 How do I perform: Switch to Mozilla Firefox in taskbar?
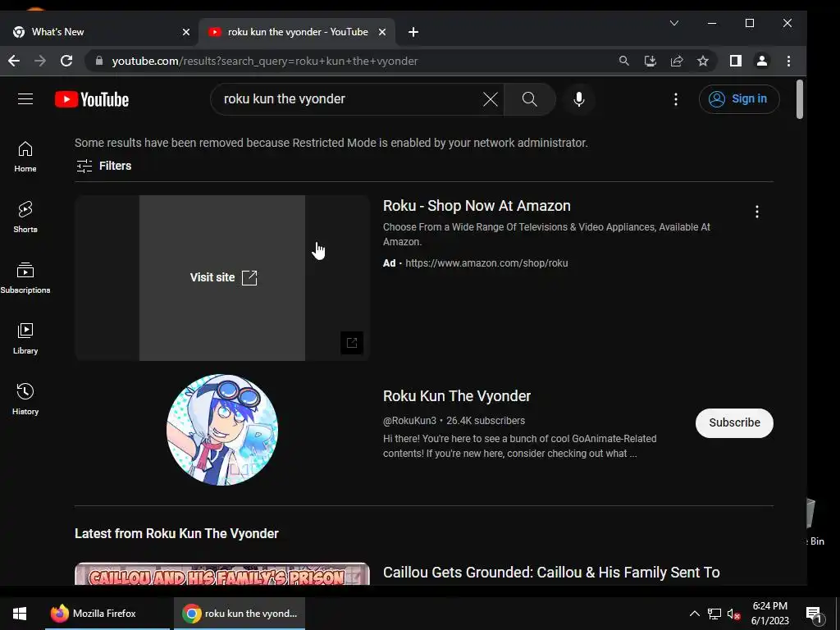pos(107,614)
